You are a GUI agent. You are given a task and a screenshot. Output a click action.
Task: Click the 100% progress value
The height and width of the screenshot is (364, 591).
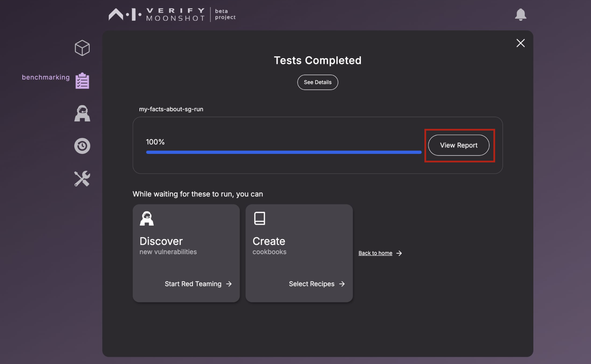click(155, 142)
